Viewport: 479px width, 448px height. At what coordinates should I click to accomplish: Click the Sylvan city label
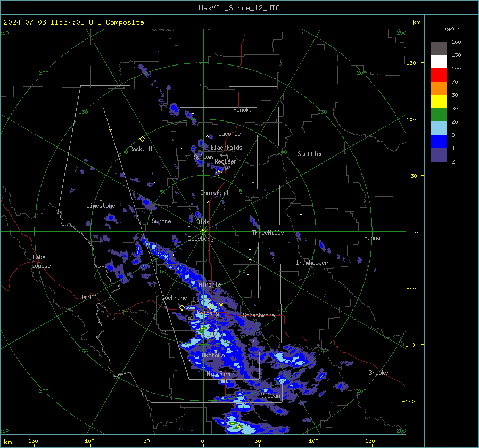[x=203, y=157]
